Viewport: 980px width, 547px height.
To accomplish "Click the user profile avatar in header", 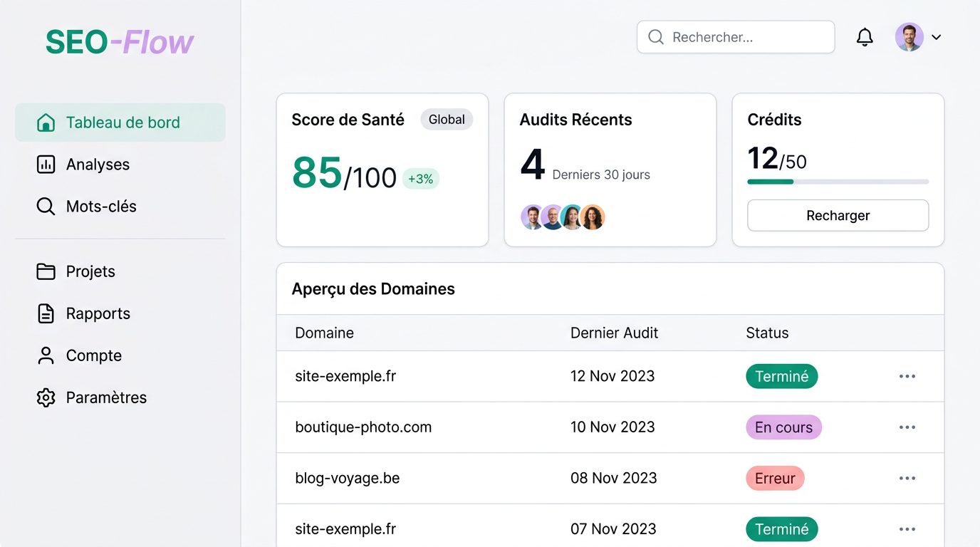I will coord(909,37).
